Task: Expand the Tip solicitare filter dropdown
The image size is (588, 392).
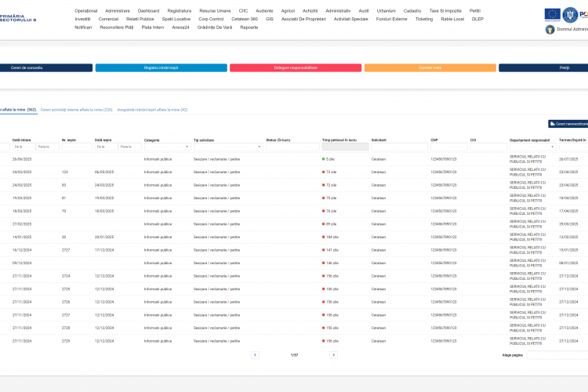Action: [228, 147]
